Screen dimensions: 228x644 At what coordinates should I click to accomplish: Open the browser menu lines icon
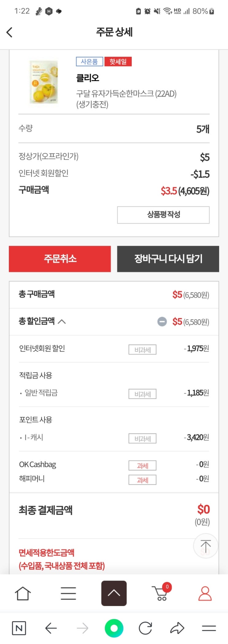(209, 628)
